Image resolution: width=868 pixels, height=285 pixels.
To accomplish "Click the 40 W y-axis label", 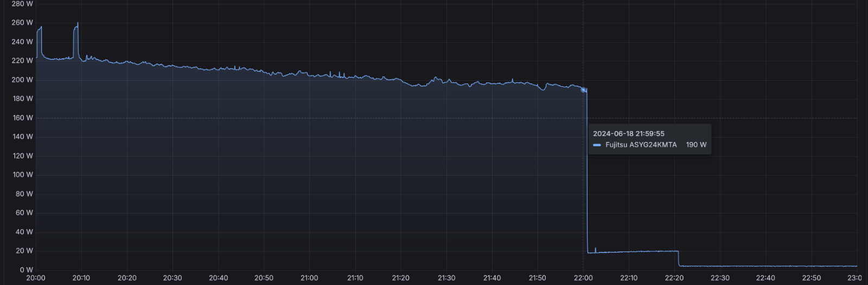I will [x=24, y=232].
